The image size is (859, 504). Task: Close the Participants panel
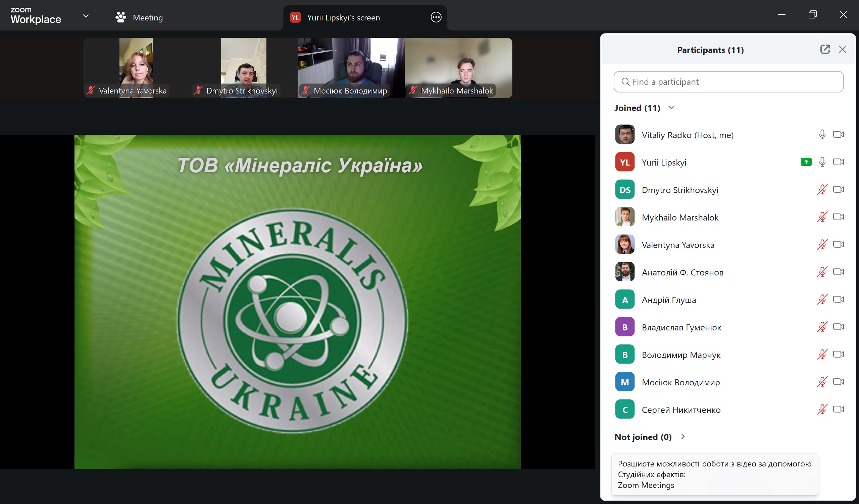point(842,49)
